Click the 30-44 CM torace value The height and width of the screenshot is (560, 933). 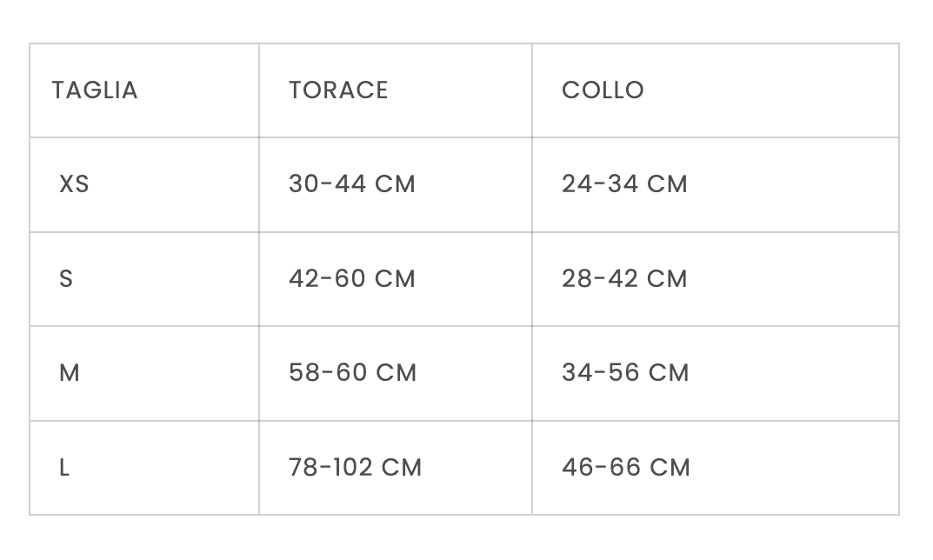point(352,184)
